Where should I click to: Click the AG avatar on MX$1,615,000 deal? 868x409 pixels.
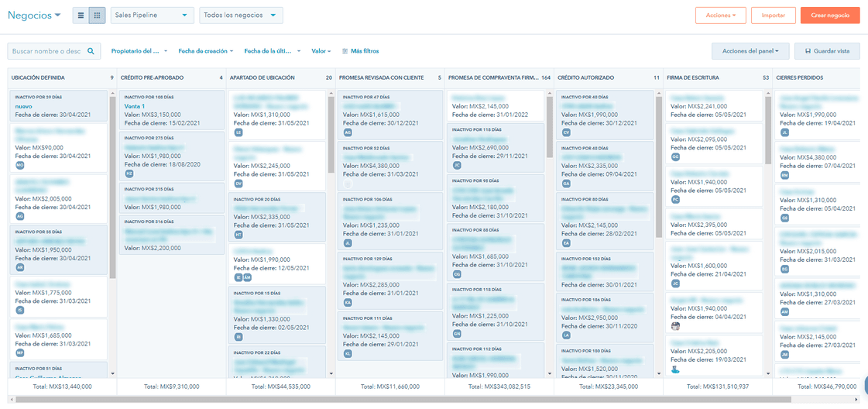pyautogui.click(x=348, y=132)
